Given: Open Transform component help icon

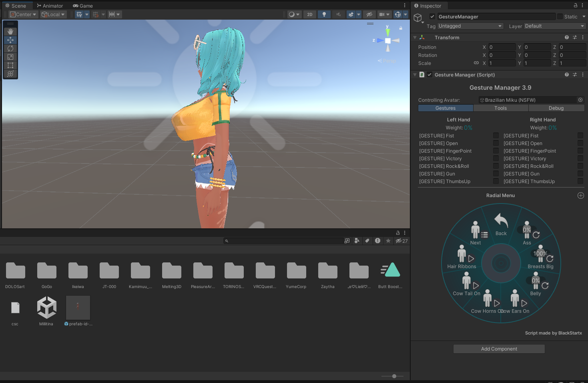Looking at the screenshot, I should 567,37.
